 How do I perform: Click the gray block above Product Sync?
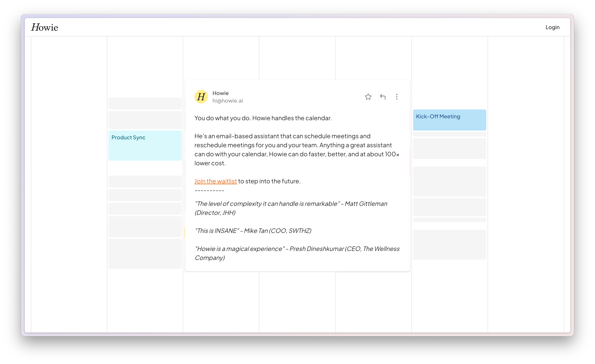145,120
